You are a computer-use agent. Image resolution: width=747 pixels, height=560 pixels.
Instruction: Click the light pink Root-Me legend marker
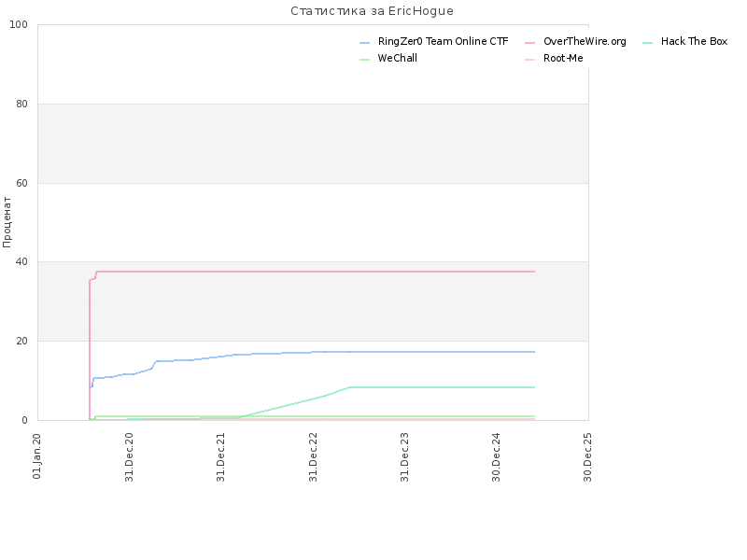[529, 60]
